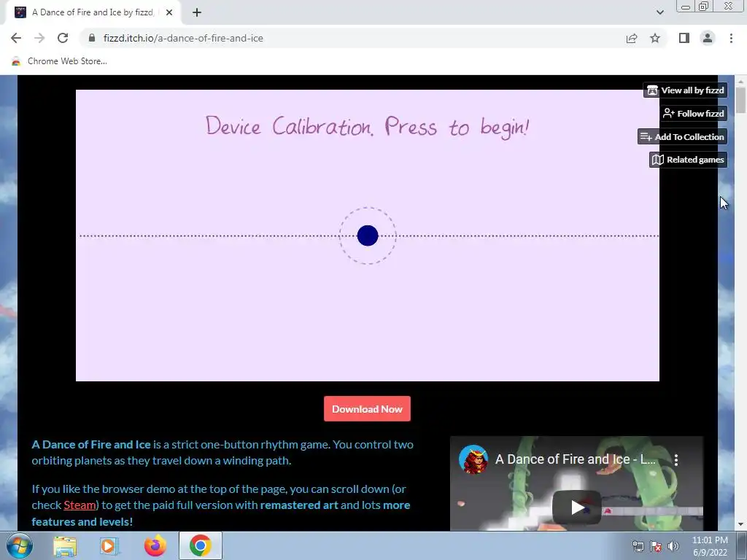Open YouTube video three-dot options
The width and height of the screenshot is (747, 560).
[x=676, y=459]
